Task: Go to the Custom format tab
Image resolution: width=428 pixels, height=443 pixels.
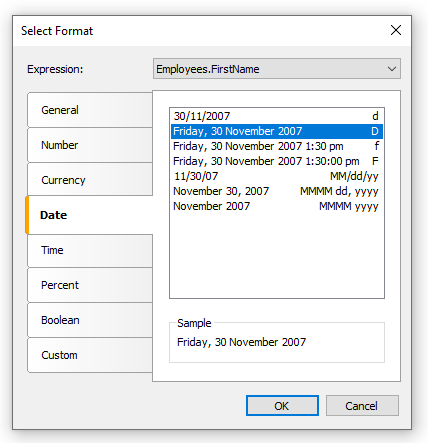Action: tap(90, 355)
